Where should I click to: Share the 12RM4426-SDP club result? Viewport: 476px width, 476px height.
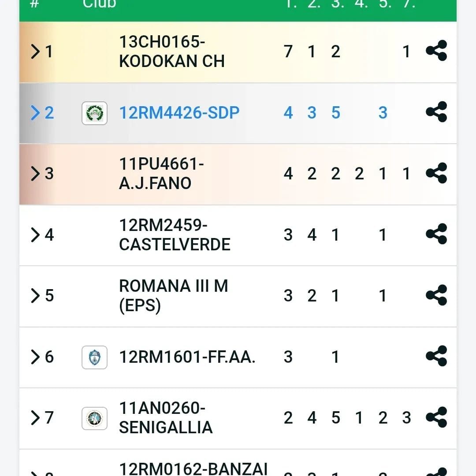coord(436,112)
